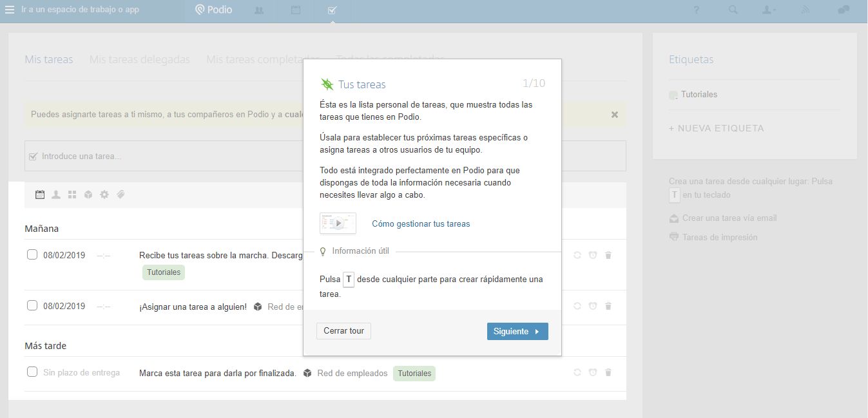Tick the '¡Asignar una tarea a alguien!' checkbox
Image resolution: width=868 pixels, height=418 pixels.
pyautogui.click(x=32, y=305)
